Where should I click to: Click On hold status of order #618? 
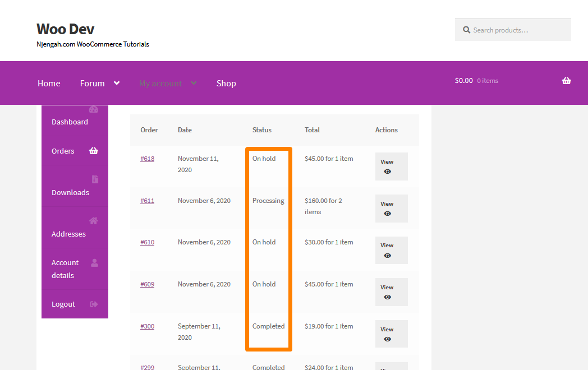click(264, 159)
